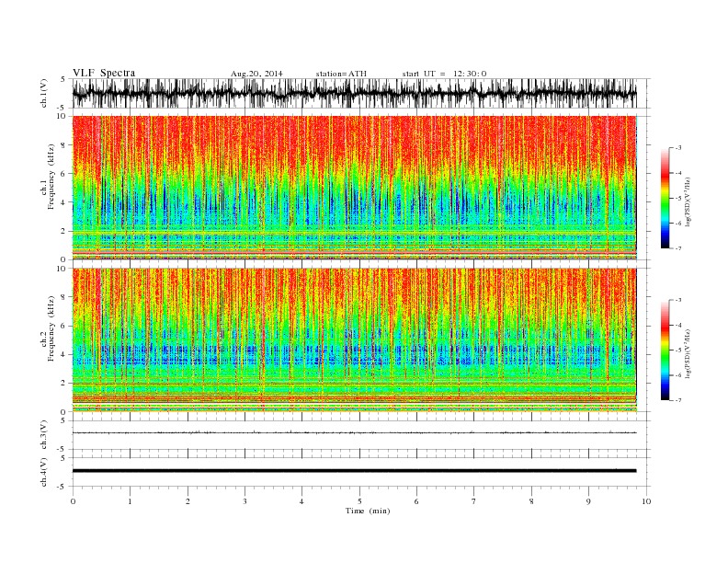Select the "ch.4(V)" axis label

pos(44,472)
